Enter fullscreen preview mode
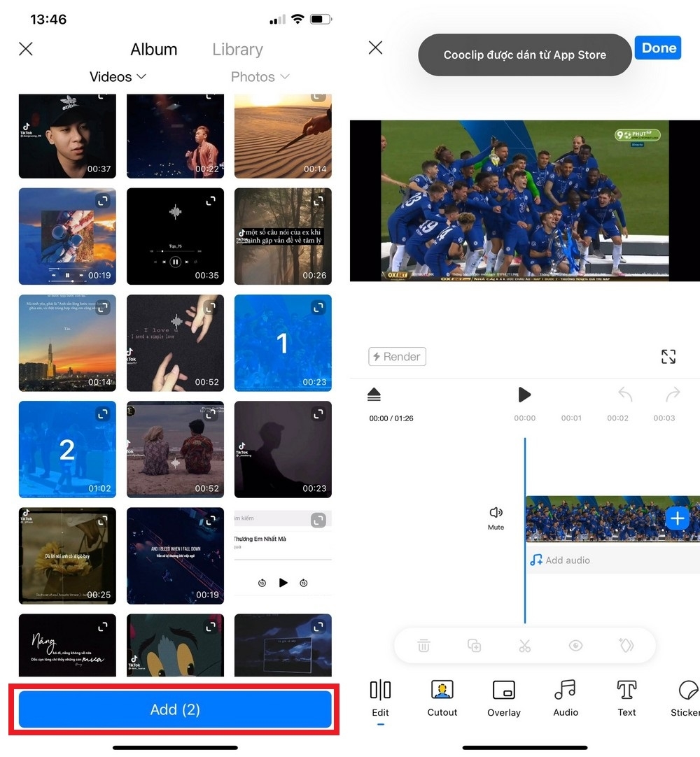700x757 pixels. (668, 356)
